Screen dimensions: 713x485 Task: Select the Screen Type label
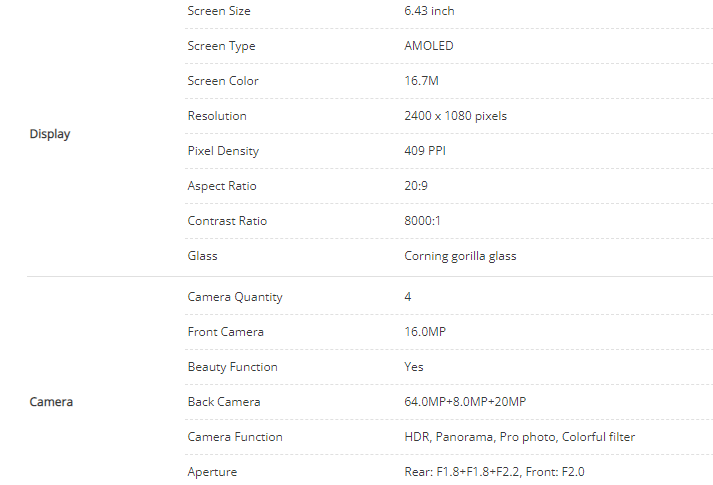[221, 46]
